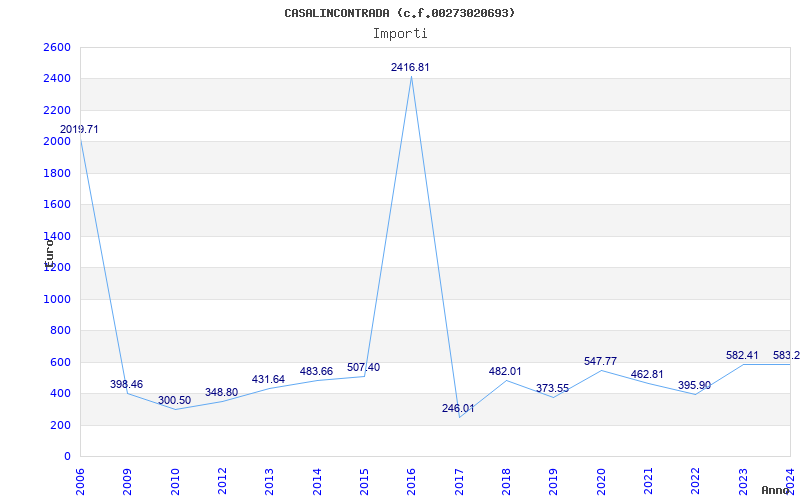Click the 200 y-axis tick label
Image resolution: width=800 pixels, height=500 pixels.
tap(60, 426)
